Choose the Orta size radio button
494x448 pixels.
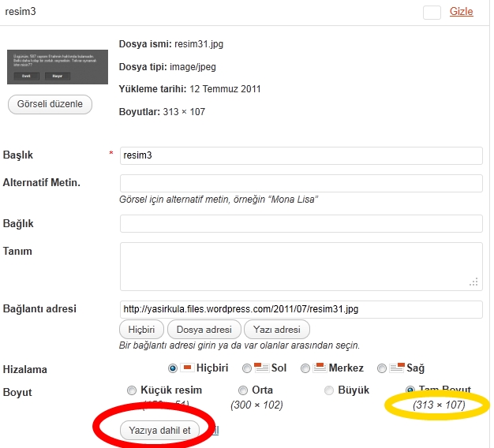(x=242, y=390)
